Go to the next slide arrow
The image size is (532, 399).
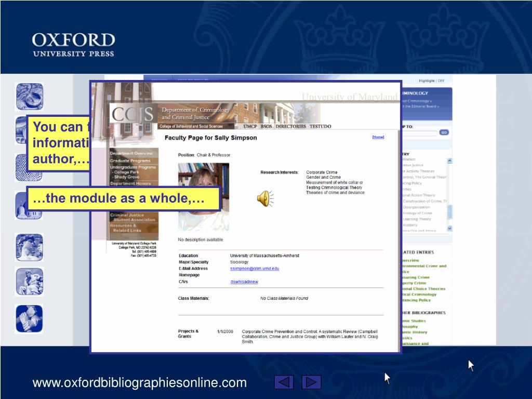312,382
